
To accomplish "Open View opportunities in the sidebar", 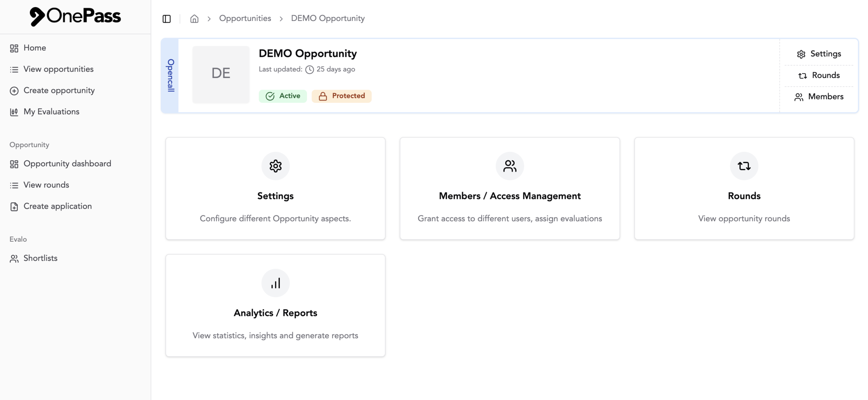I will (x=75, y=69).
